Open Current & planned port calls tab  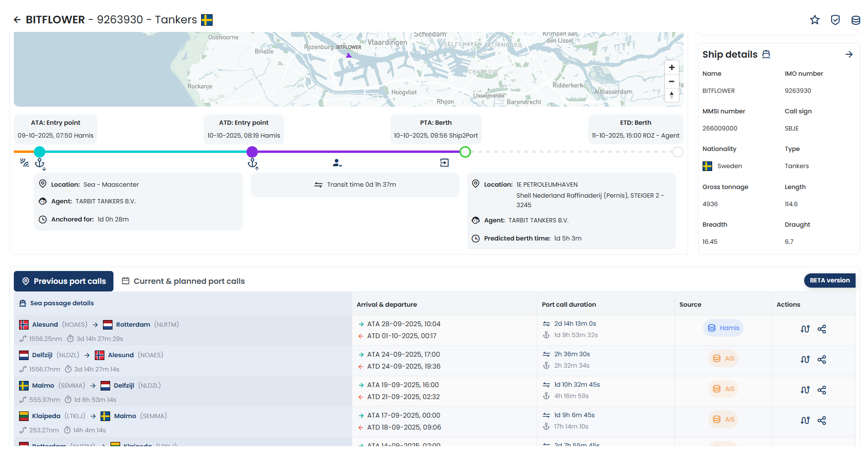point(184,281)
